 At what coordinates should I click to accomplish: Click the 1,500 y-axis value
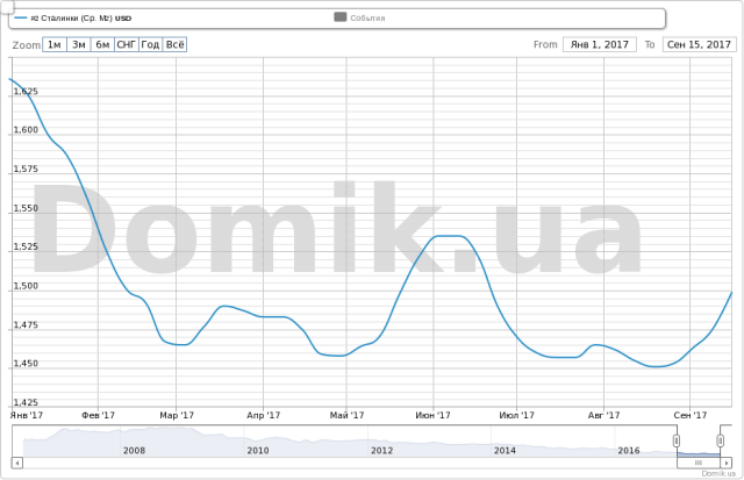(26, 286)
